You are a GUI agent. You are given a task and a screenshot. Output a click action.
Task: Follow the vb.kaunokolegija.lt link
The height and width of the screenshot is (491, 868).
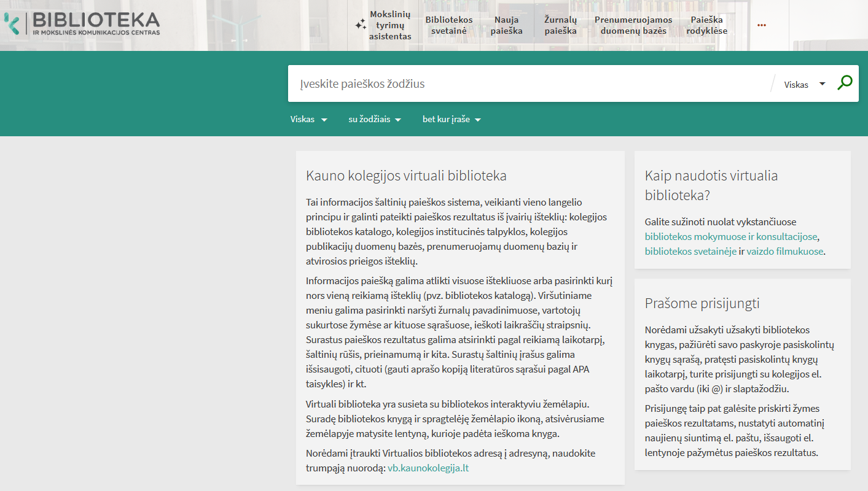click(428, 468)
